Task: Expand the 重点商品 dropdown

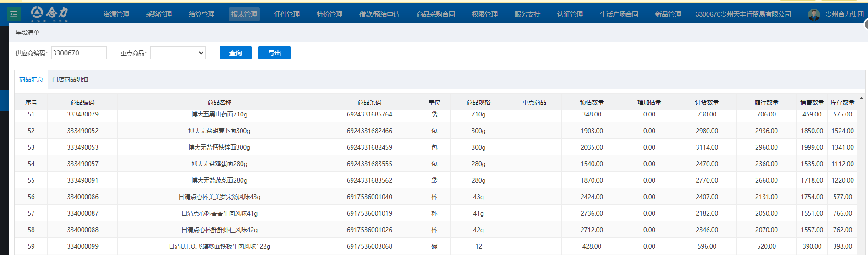Action: [x=178, y=53]
